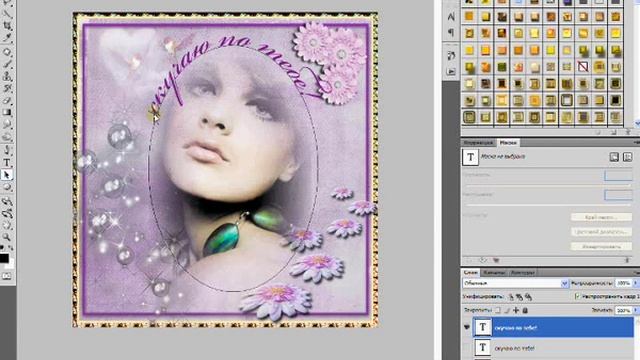Image resolution: width=640 pixels, height=360 pixels.
Task: Open the blend mode dropdown
Action: (x=516, y=283)
